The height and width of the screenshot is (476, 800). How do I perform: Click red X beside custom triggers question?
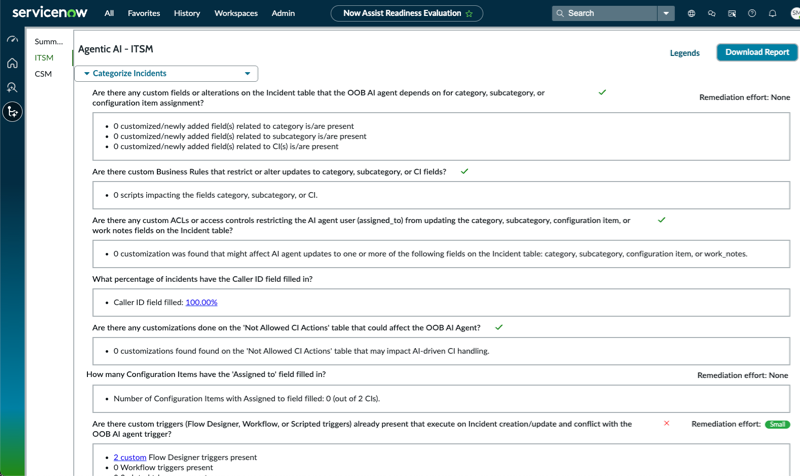(x=666, y=423)
